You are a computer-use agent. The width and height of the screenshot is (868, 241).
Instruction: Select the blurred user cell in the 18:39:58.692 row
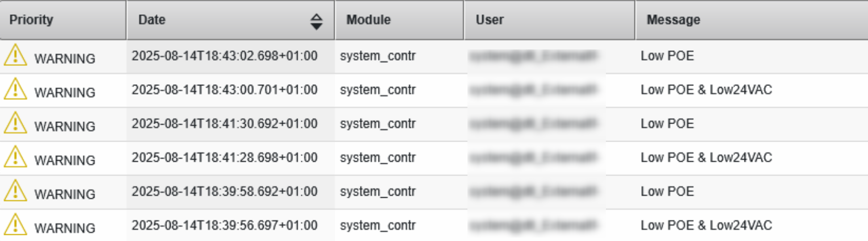(x=534, y=192)
